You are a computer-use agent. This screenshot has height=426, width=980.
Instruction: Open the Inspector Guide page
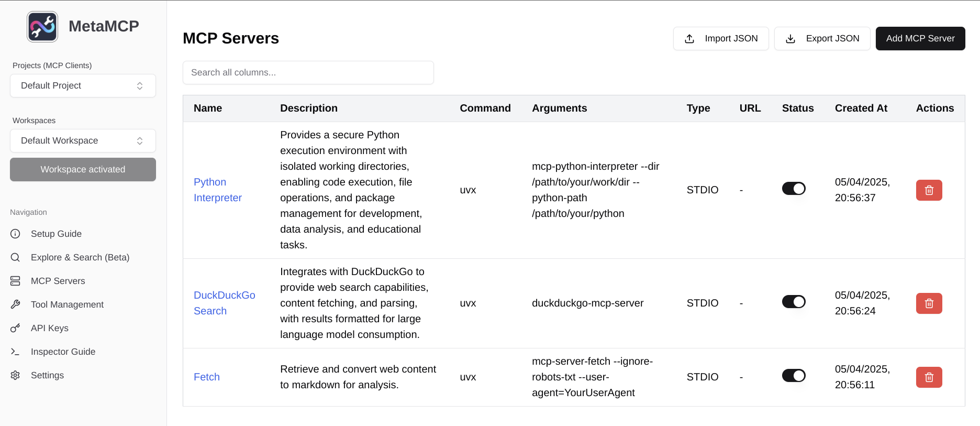click(63, 352)
